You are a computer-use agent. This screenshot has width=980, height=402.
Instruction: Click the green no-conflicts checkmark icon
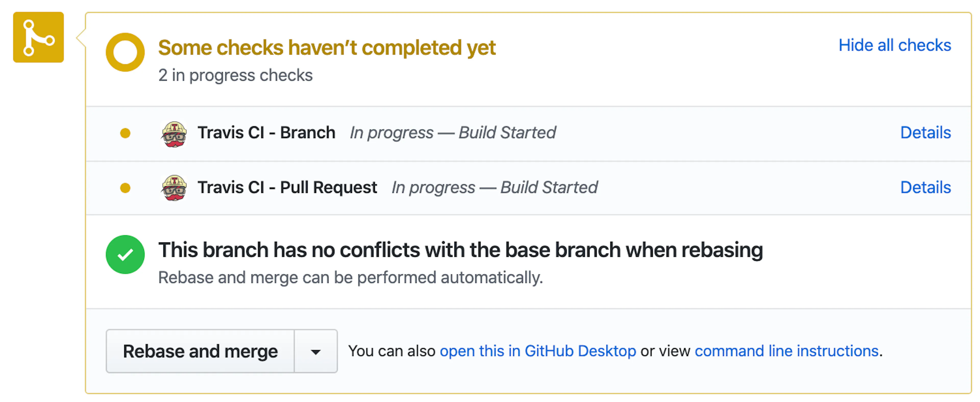(x=125, y=254)
